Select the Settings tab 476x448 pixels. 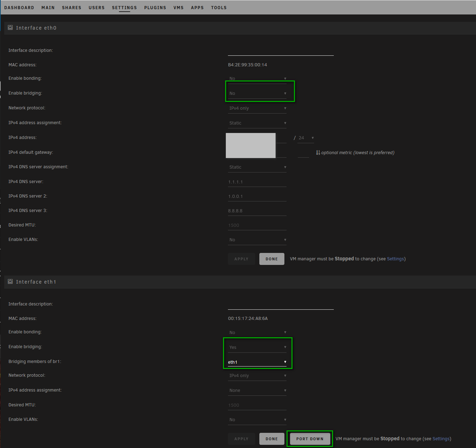point(124,7)
